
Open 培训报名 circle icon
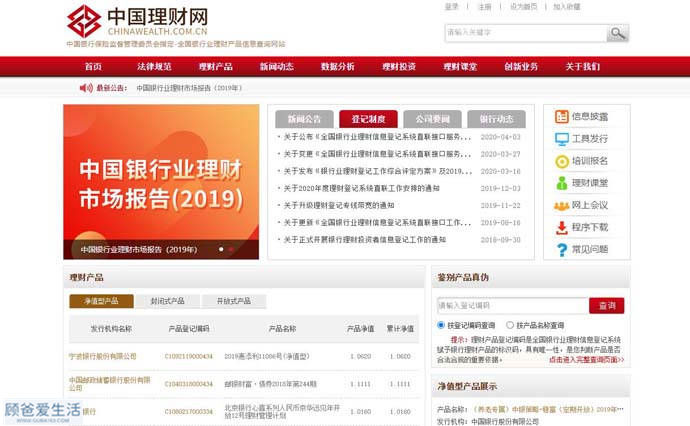point(562,162)
